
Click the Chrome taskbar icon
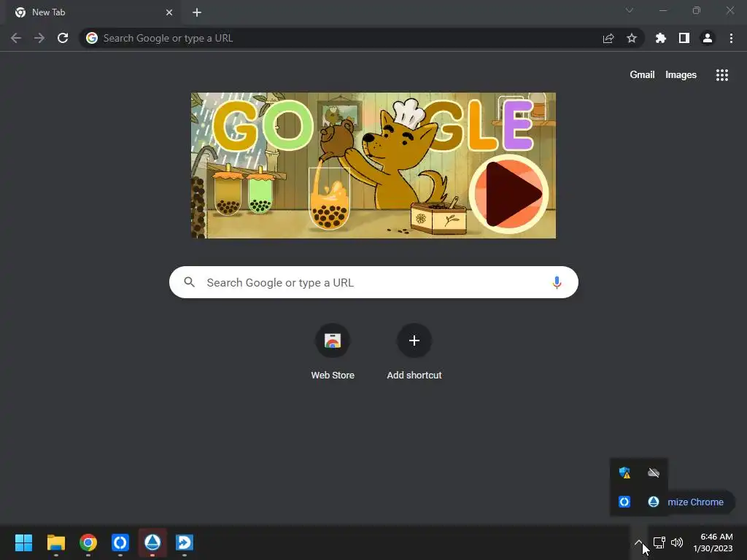coord(88,542)
